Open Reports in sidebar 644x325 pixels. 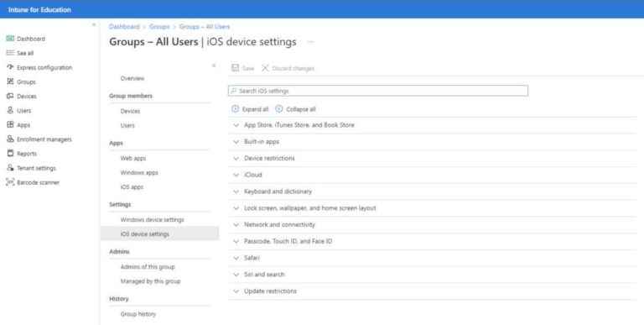point(27,154)
